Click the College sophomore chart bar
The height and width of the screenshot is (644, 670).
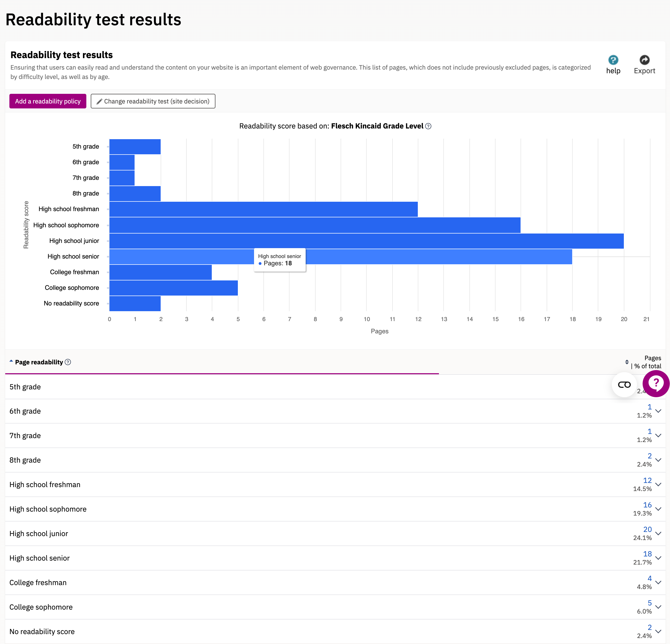pyautogui.click(x=173, y=288)
